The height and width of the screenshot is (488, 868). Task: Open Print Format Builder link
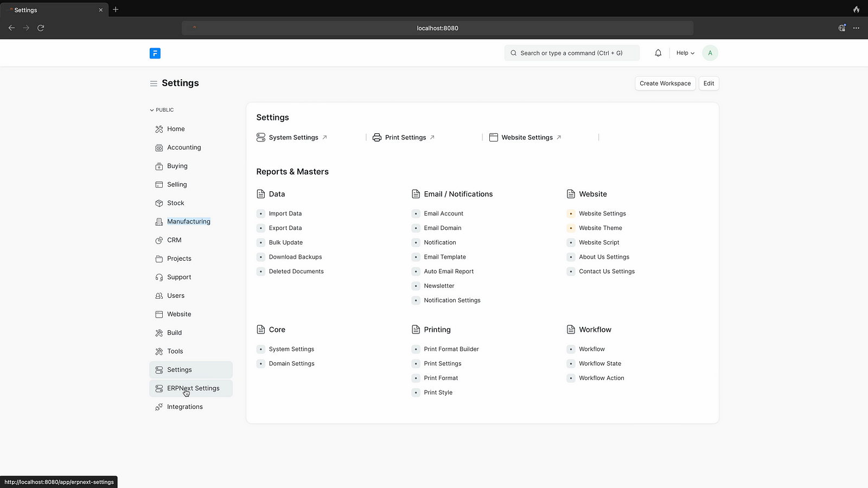click(x=451, y=349)
